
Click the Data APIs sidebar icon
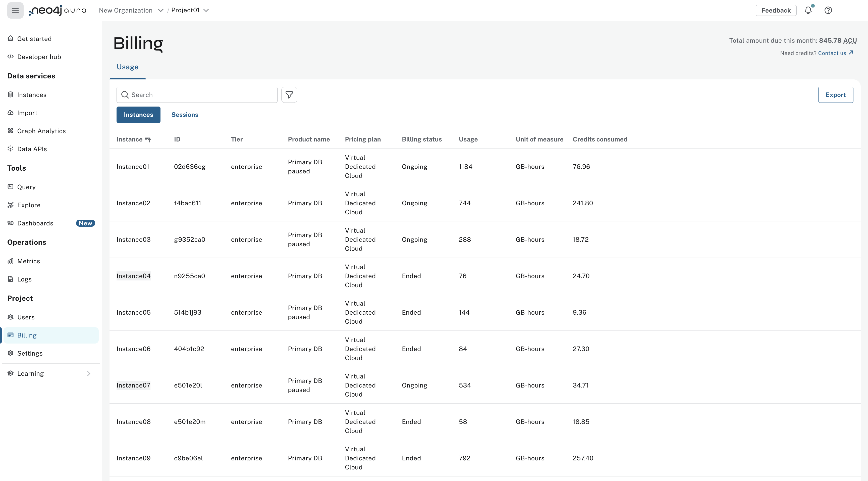[11, 149]
